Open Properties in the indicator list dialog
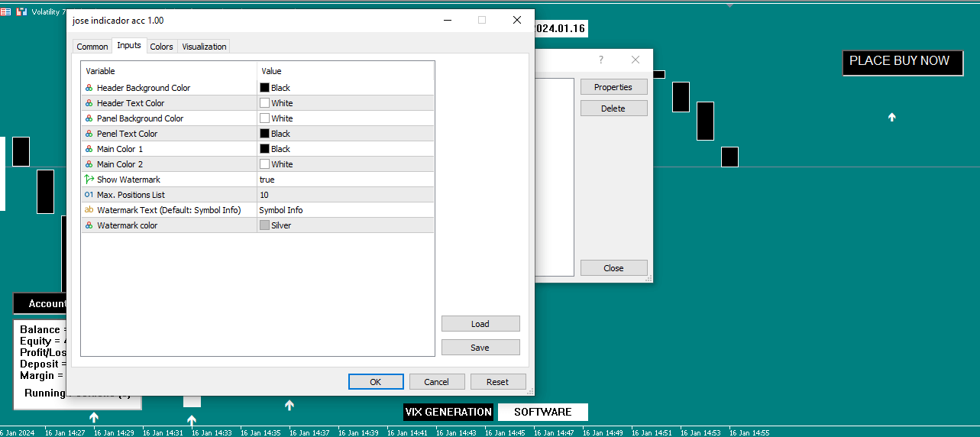 pos(613,87)
